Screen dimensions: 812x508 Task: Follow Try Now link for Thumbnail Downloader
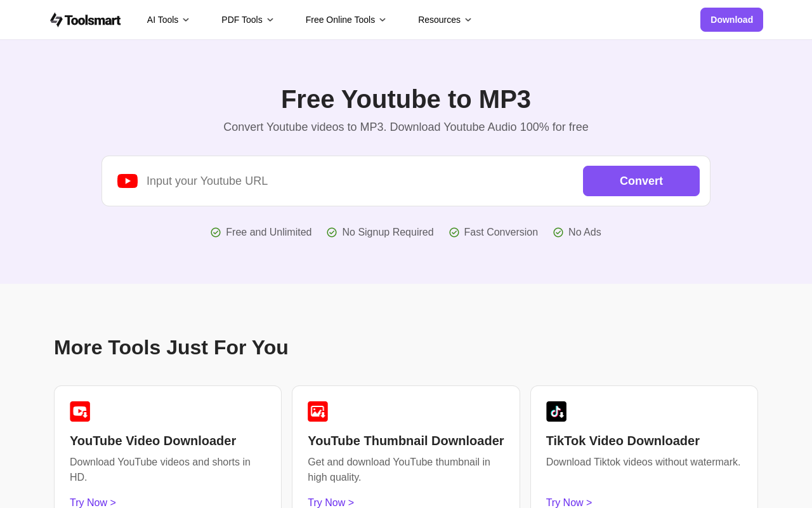pos(331,502)
